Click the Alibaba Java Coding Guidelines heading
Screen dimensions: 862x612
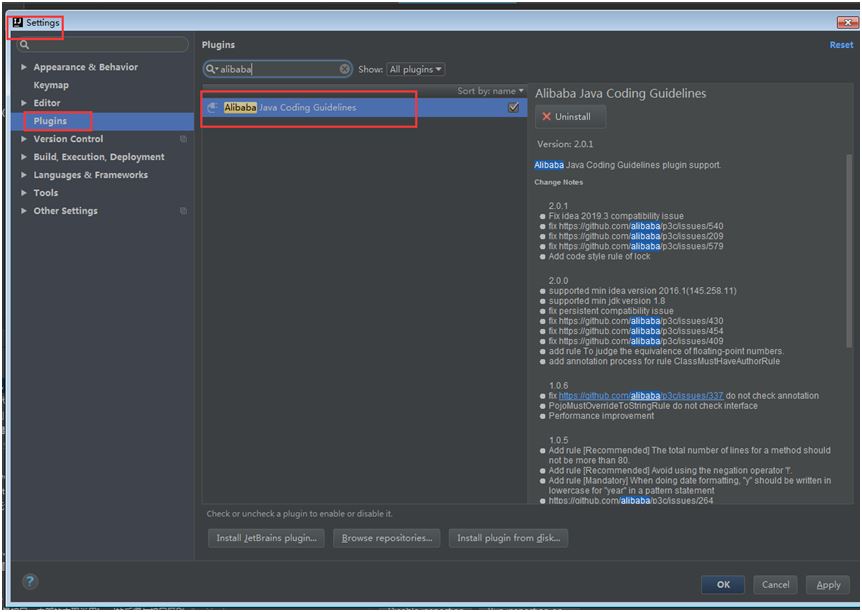pyautogui.click(x=621, y=93)
